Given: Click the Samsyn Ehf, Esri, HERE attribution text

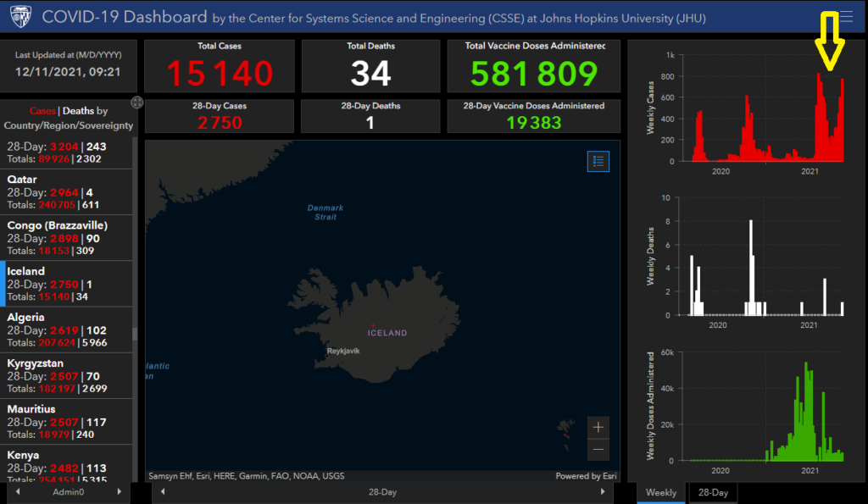Looking at the screenshot, I should click(247, 476).
